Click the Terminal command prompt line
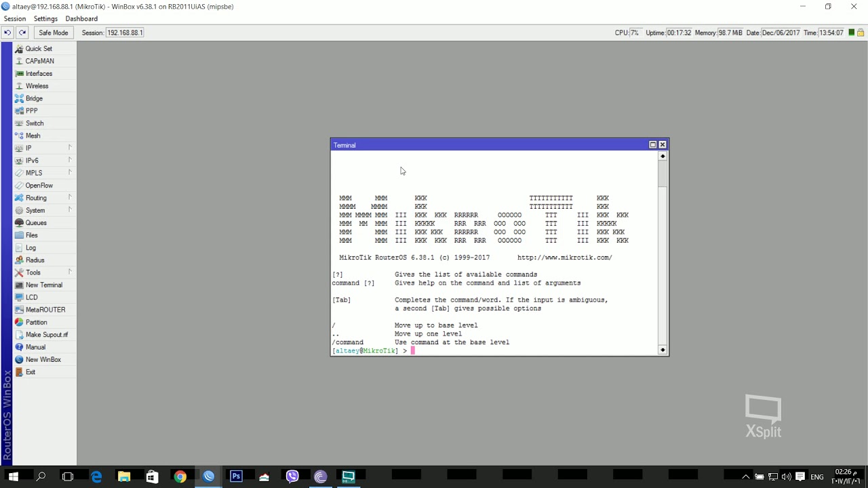The height and width of the screenshot is (488, 868). (x=494, y=351)
